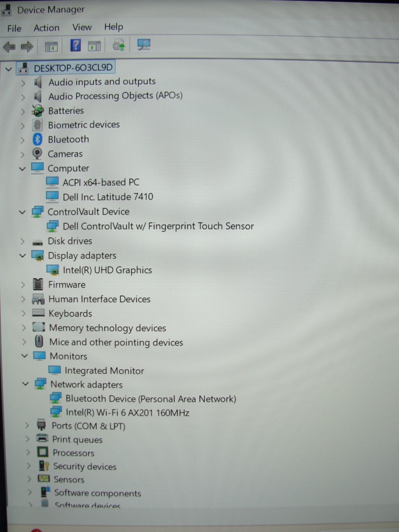The height and width of the screenshot is (532, 399).
Task: Click the Mice and other pointing devices icon
Action: tap(39, 341)
